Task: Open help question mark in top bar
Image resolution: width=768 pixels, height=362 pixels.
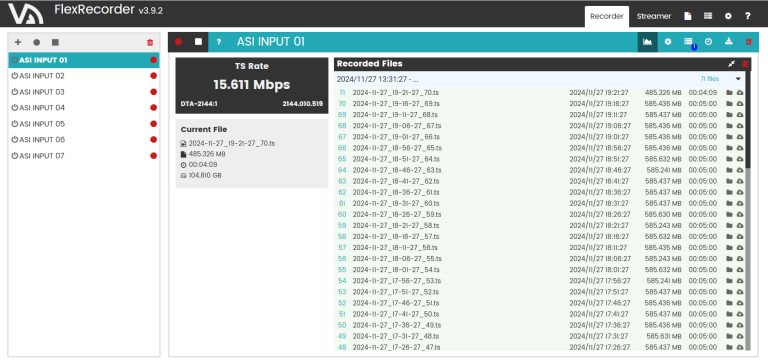Action: click(x=747, y=16)
